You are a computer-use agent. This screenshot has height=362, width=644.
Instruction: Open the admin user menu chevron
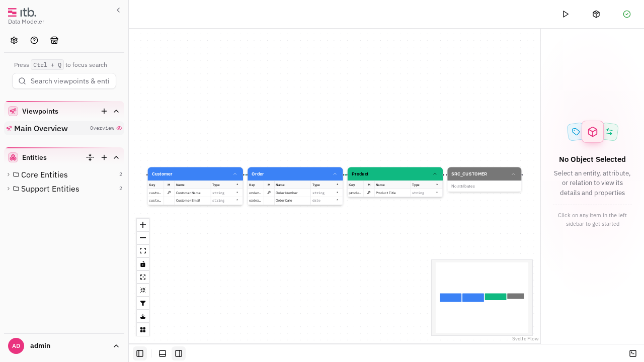pos(116,346)
